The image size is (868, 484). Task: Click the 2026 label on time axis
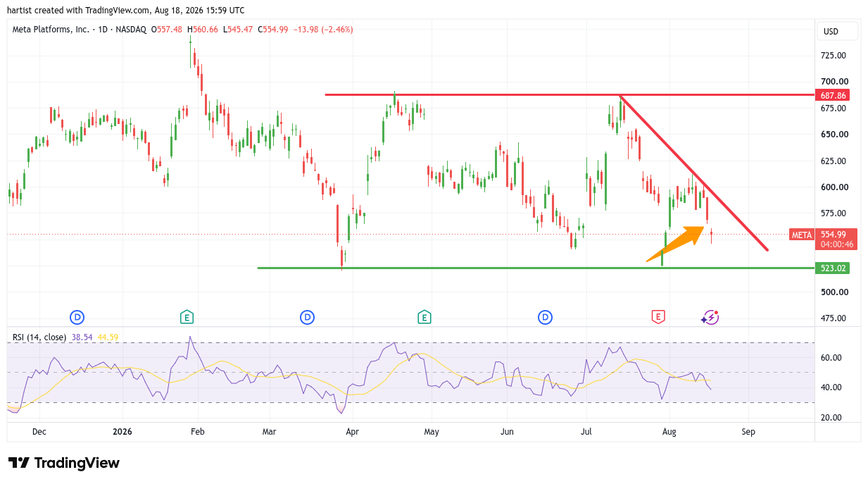point(122,432)
